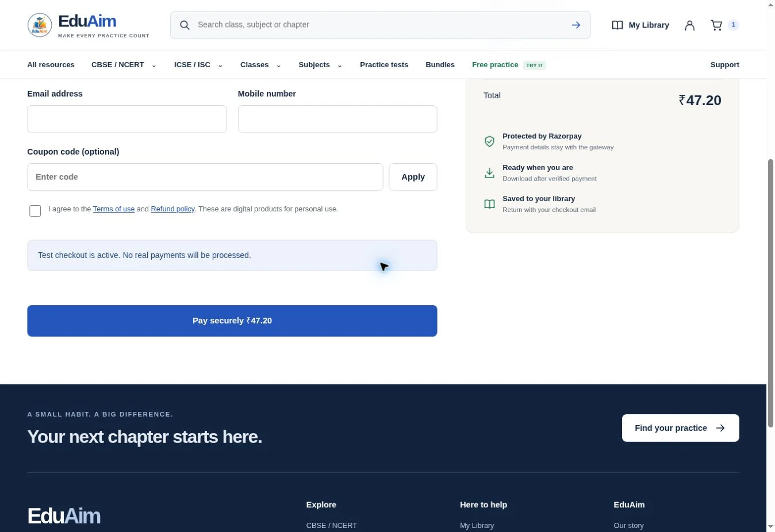Open the Bundles page
This screenshot has height=532, width=775.
[440, 65]
